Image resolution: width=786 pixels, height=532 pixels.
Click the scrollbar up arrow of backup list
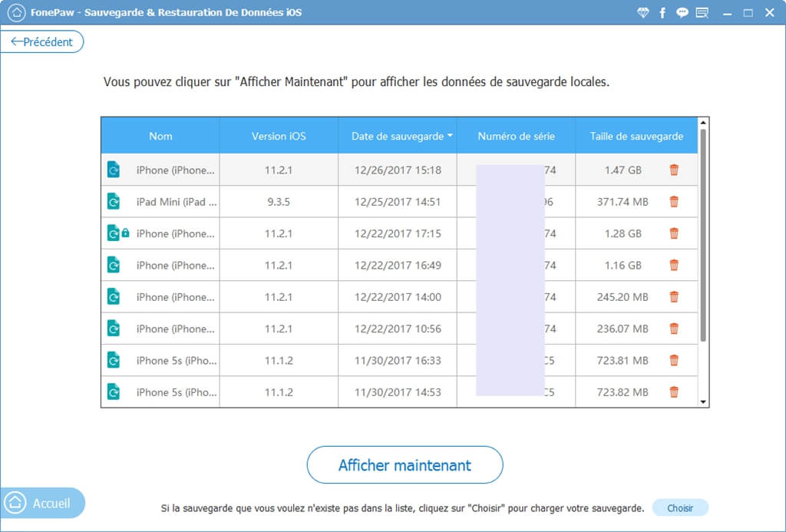coord(703,123)
